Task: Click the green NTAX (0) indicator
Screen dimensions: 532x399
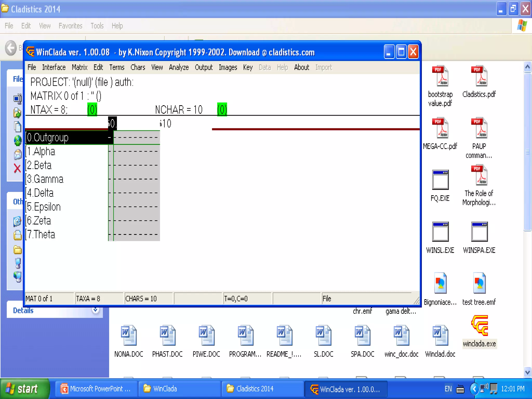Action: (x=92, y=109)
